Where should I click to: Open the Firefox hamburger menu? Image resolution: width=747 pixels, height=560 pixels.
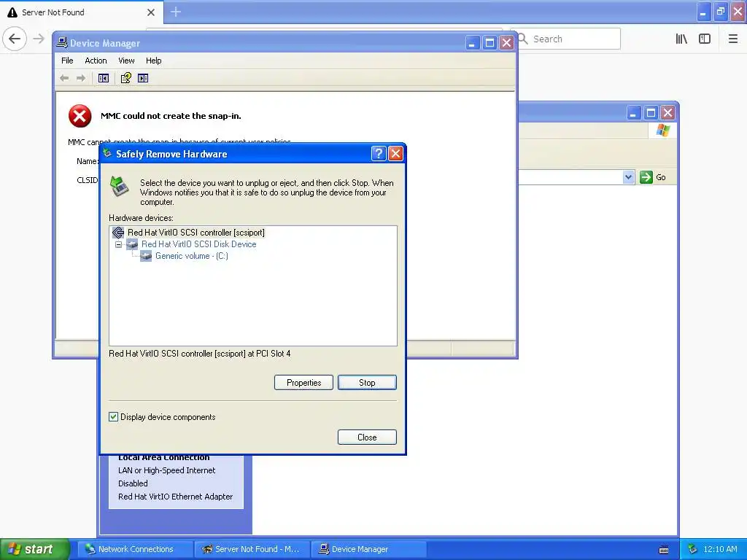click(732, 39)
